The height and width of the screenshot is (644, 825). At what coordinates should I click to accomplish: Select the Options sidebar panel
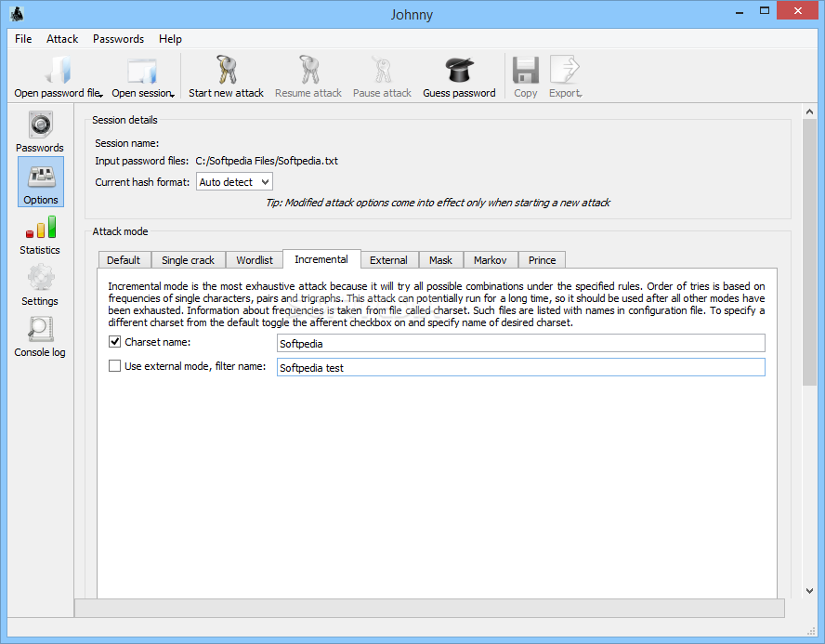point(41,182)
